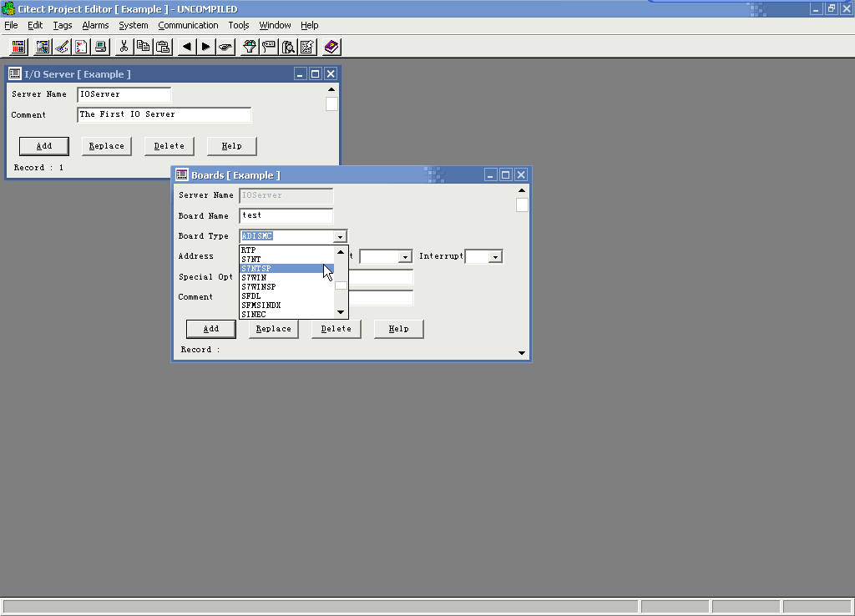Select RTP from the Board Type list

click(x=287, y=250)
